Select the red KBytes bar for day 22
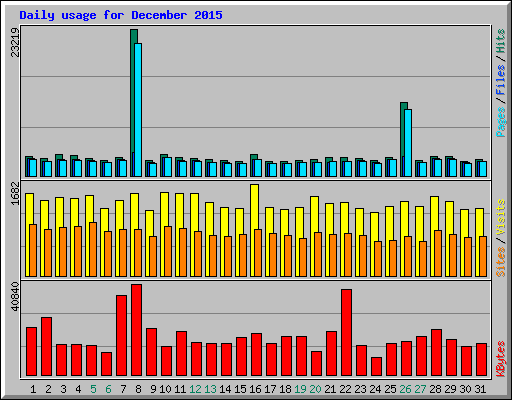The image size is (512, 400). point(346,333)
